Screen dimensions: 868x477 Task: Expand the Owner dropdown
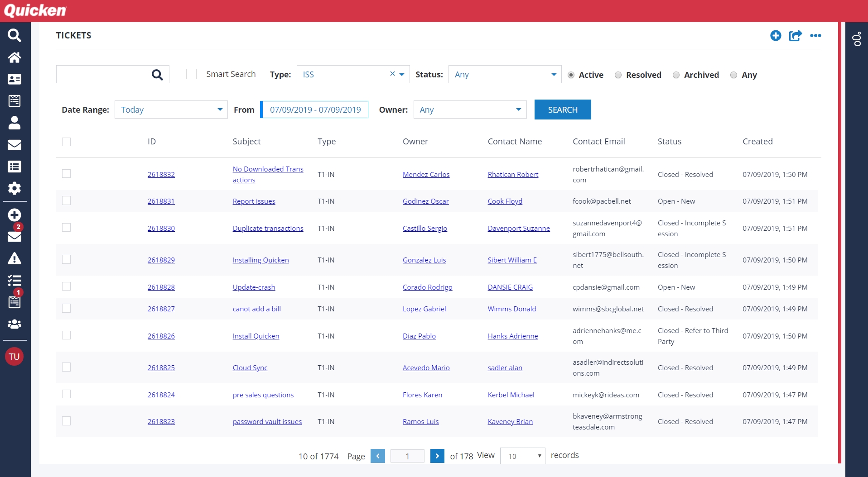[x=470, y=110]
